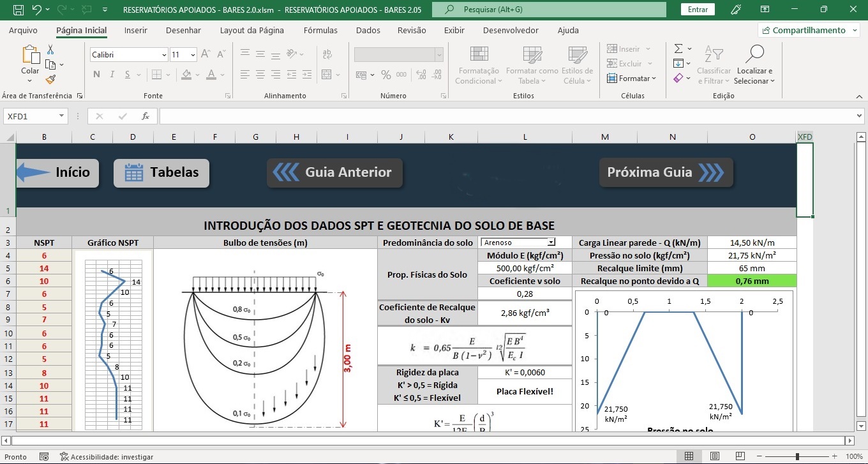Select column L header

click(525, 137)
